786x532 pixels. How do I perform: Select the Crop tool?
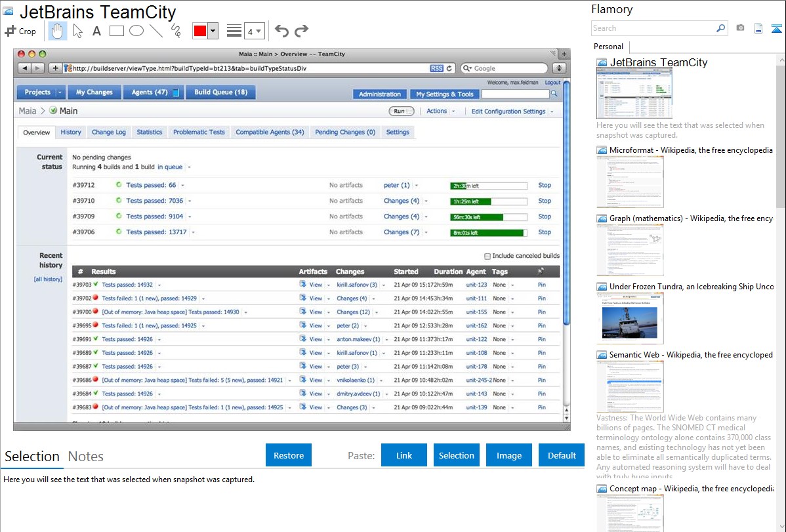pyautogui.click(x=20, y=31)
